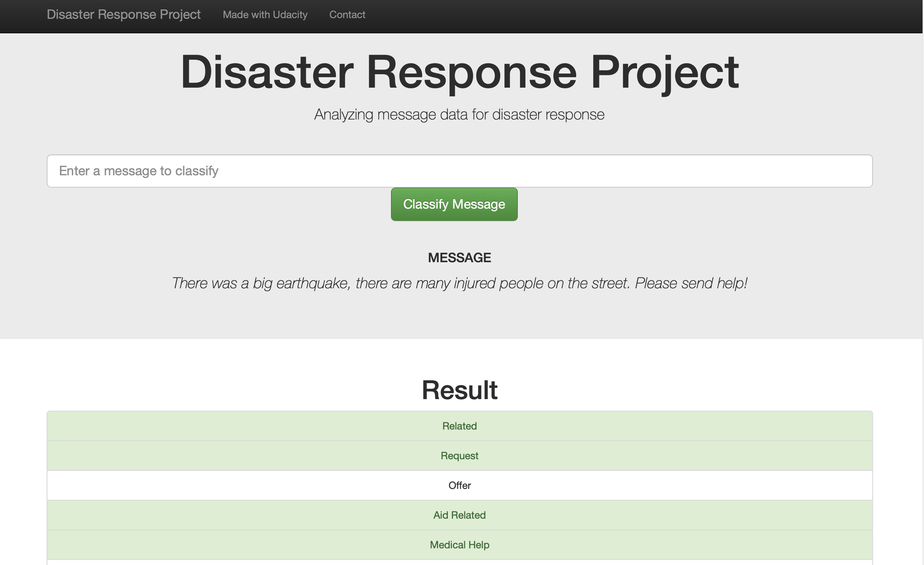Open the Made with Udacity link

265,14
